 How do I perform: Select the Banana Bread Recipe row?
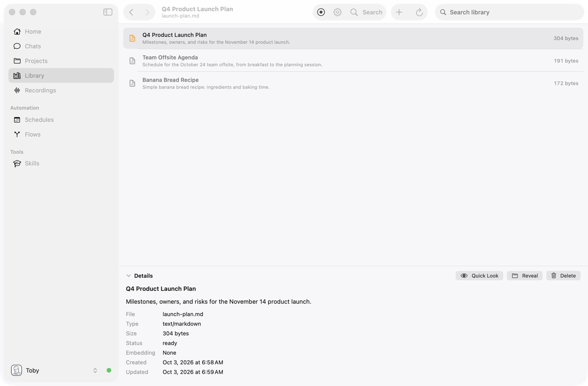pyautogui.click(x=353, y=83)
